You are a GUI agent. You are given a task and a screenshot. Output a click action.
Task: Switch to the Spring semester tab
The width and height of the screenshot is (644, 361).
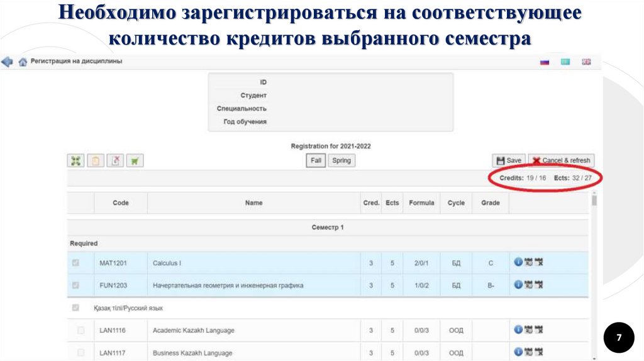pos(341,160)
